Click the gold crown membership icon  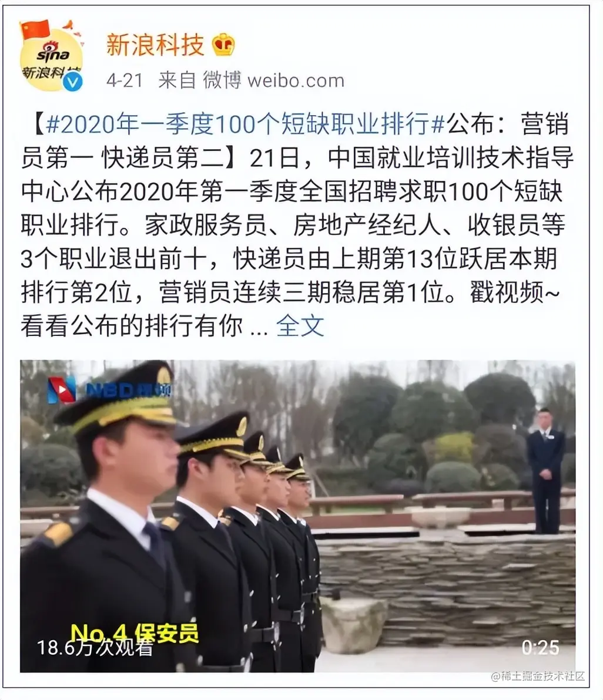223,45
